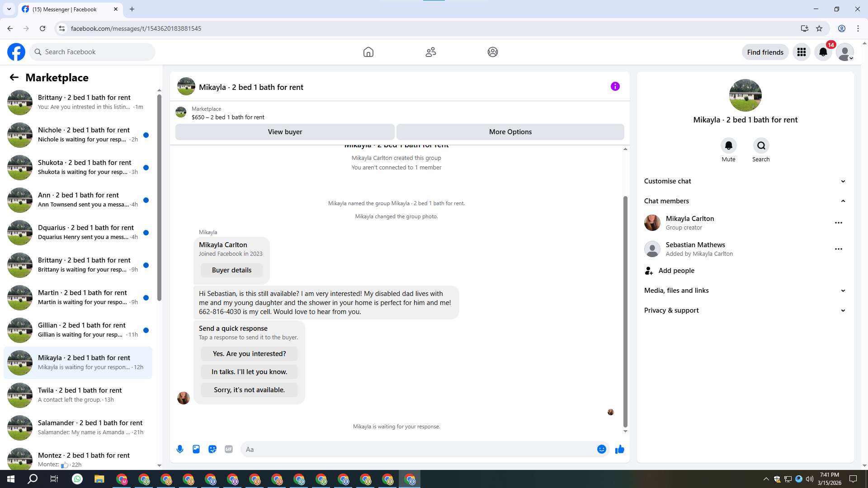Viewport: 868px width, 488px height.
Task: Open member options for Mikayla Carlton
Action: [x=839, y=223]
